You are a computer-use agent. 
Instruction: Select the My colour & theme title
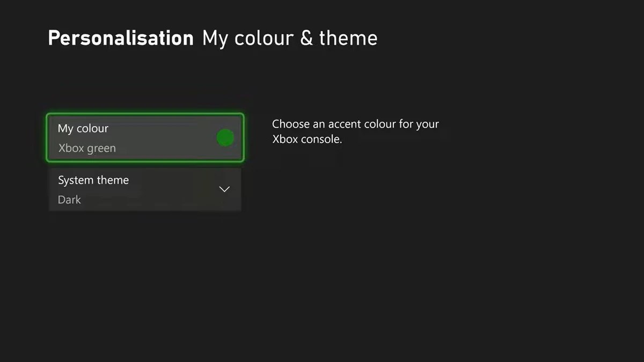click(x=289, y=38)
